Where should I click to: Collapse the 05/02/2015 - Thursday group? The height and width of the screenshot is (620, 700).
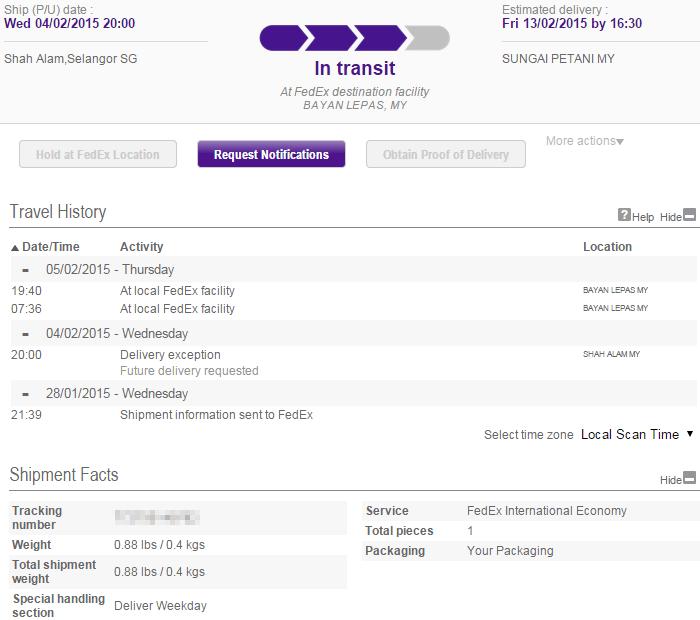(x=25, y=270)
